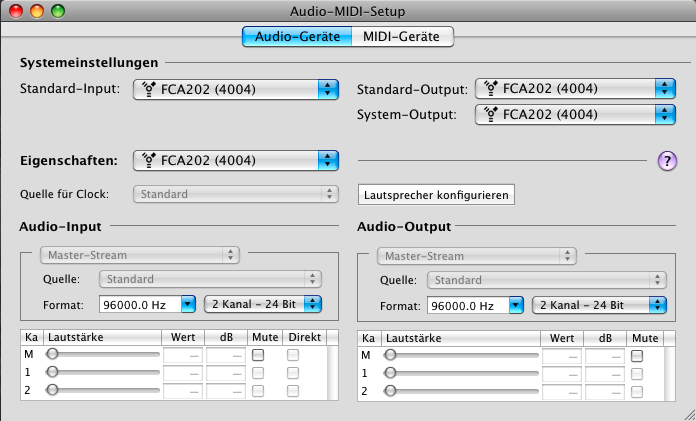Click Audio-Output master volume slider
Screen dimensions: 696x421
[462, 355]
